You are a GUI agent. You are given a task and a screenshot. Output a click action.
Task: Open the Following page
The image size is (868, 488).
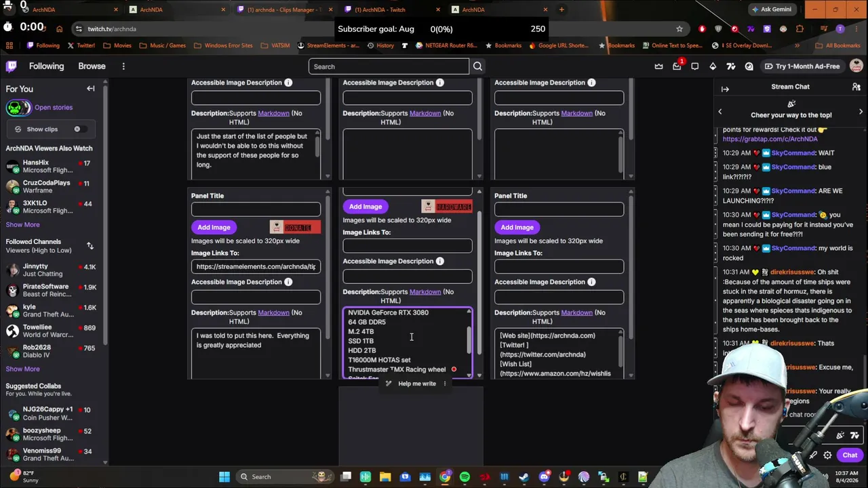[46, 66]
